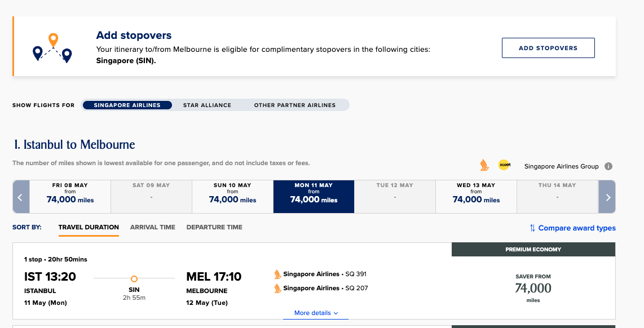
Task: Select Fri 08 May date
Action: 70,197
